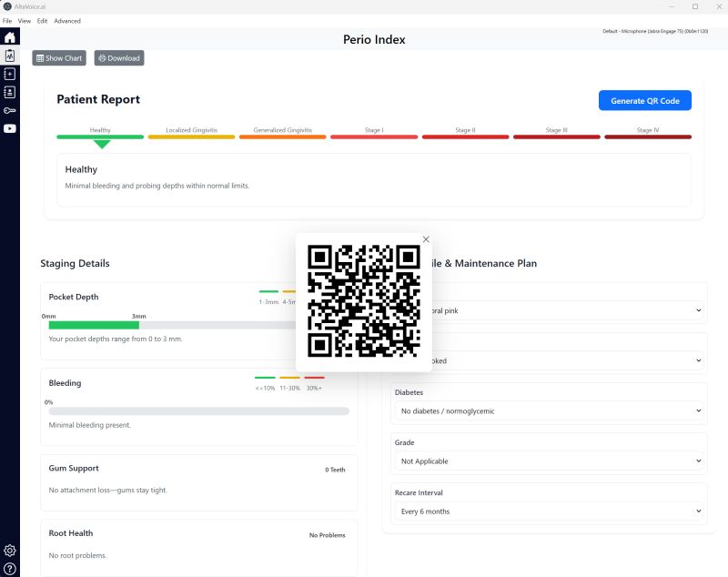This screenshot has height=577, width=728.
Task: Click the green Pocket Depth progress bar
Action: click(94, 326)
